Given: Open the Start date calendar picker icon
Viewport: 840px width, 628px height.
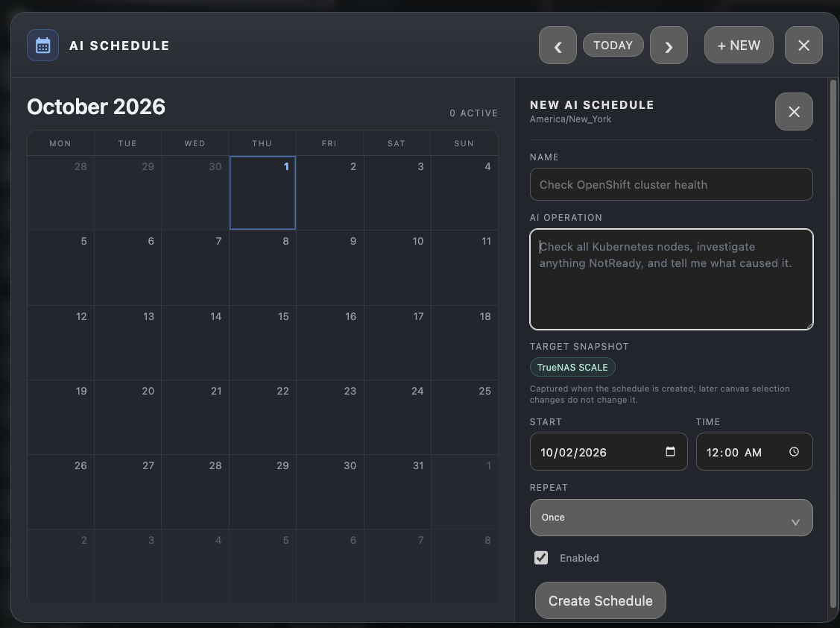Looking at the screenshot, I should click(x=670, y=451).
